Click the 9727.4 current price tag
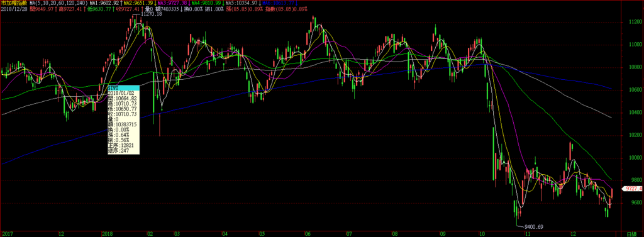This screenshot has height=237, width=644. [x=633, y=189]
